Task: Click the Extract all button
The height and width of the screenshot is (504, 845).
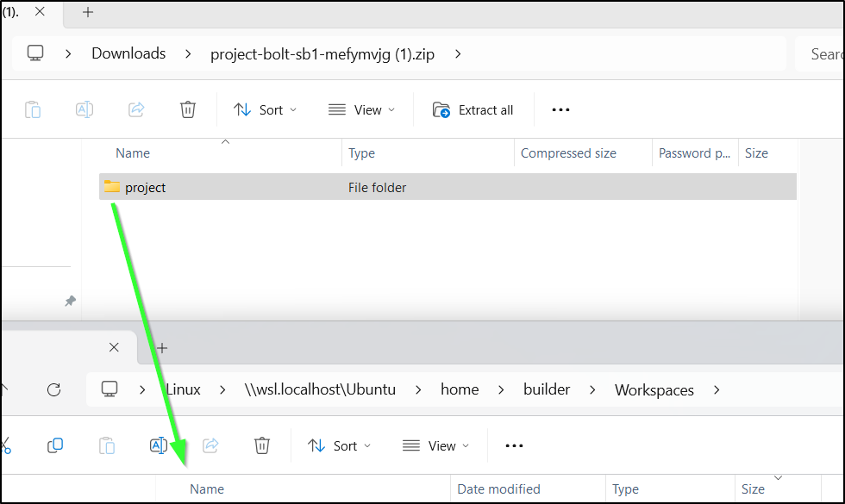Action: click(473, 110)
